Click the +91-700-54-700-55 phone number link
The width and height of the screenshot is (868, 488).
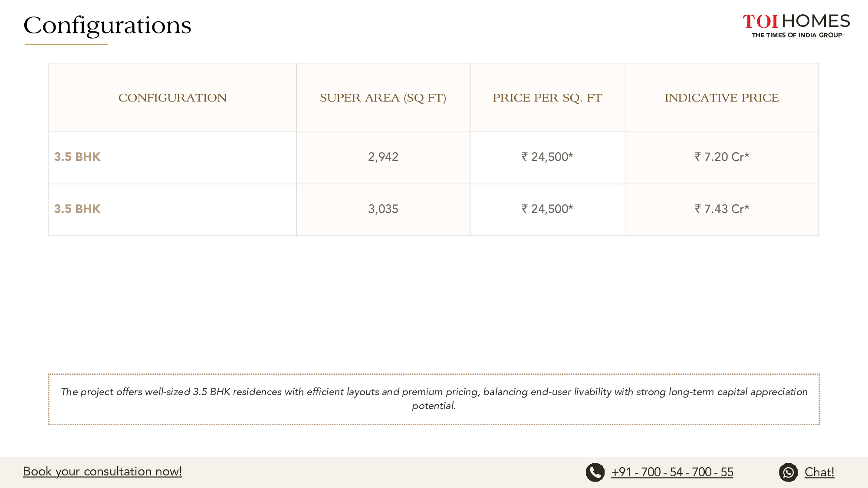672,472
